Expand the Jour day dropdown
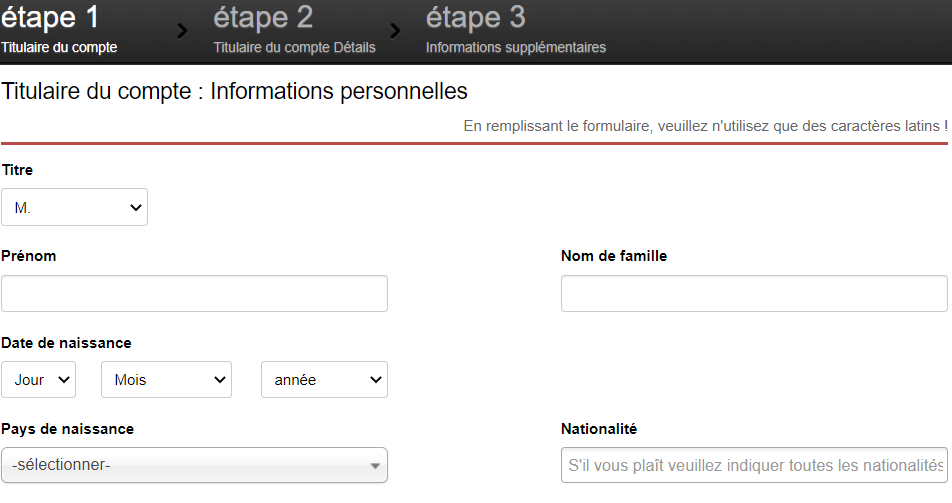The height and width of the screenshot is (503, 952). coord(39,380)
